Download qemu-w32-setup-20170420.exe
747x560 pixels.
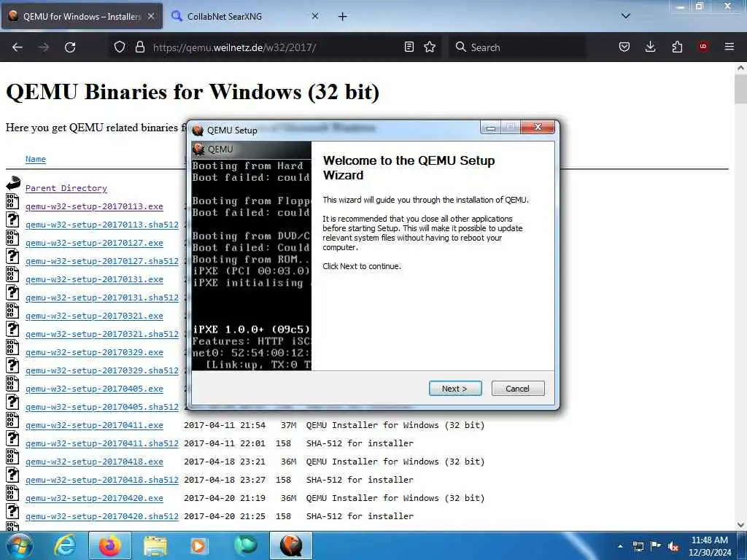coord(94,498)
